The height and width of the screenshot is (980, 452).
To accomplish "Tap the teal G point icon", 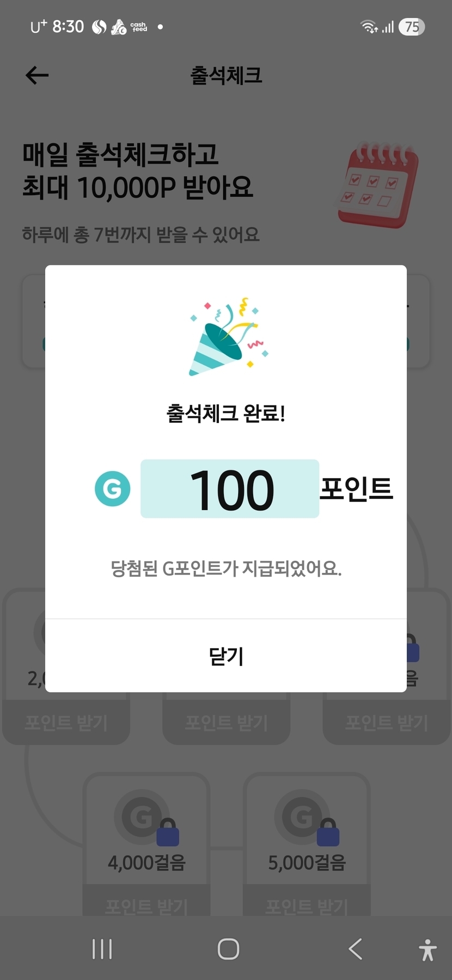I will (113, 489).
